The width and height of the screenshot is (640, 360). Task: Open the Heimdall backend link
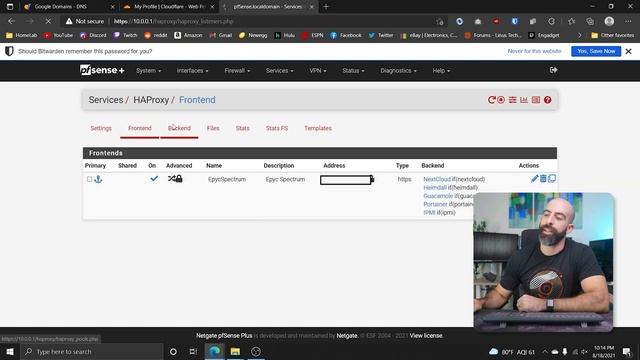(435, 188)
